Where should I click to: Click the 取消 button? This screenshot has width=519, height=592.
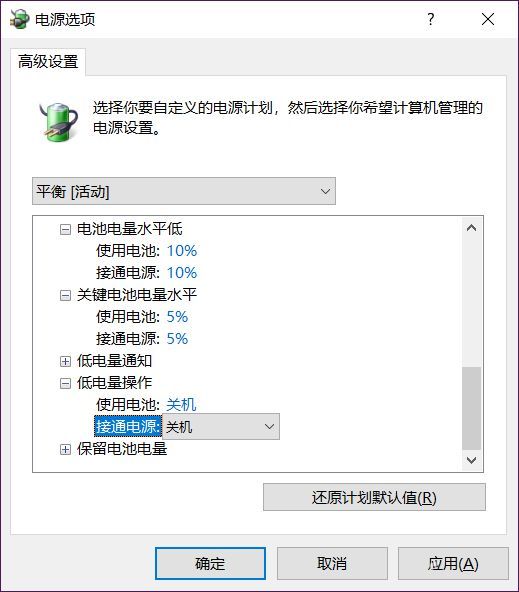332,563
